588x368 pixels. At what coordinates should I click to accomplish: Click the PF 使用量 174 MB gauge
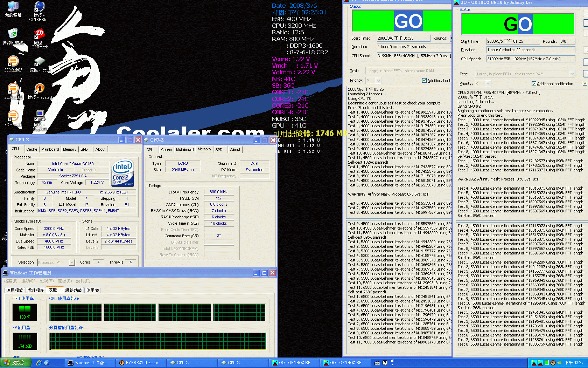click(24, 341)
